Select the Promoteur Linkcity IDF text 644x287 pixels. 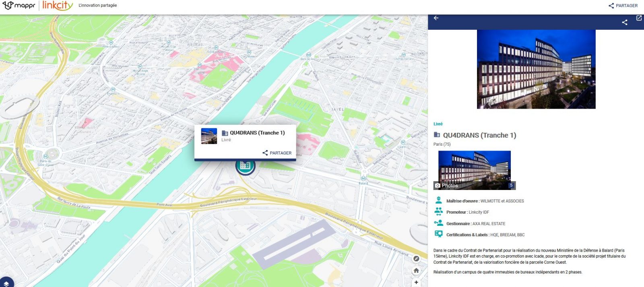pos(468,212)
